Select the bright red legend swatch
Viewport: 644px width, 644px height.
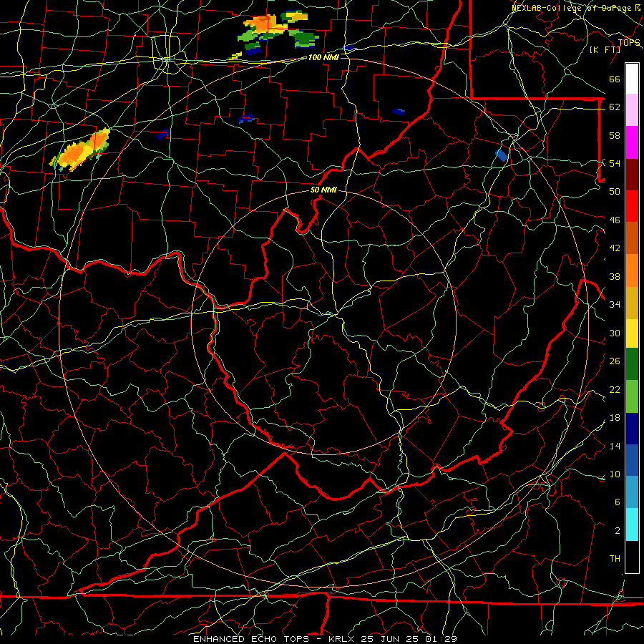(x=632, y=206)
